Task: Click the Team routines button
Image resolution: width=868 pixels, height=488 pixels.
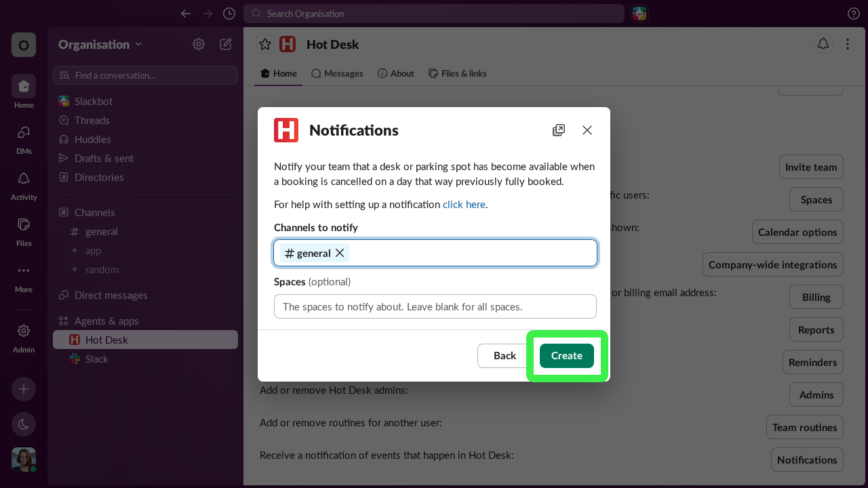Action: (805, 427)
